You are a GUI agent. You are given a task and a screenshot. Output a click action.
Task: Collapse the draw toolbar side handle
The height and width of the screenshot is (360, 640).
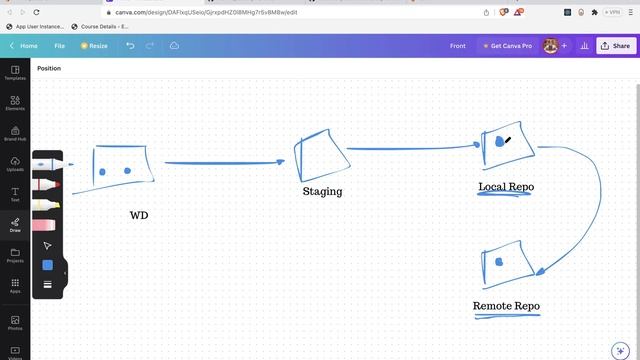click(x=65, y=273)
